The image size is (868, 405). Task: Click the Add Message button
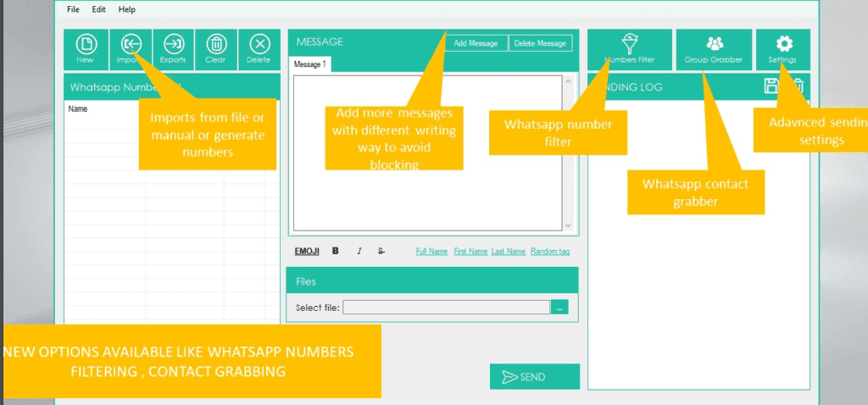[477, 43]
